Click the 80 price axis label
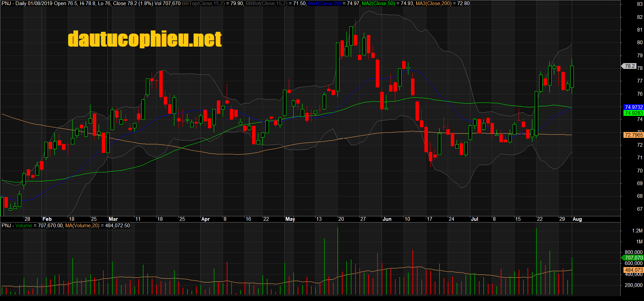Screen dimensions: 644x301 point(640,43)
